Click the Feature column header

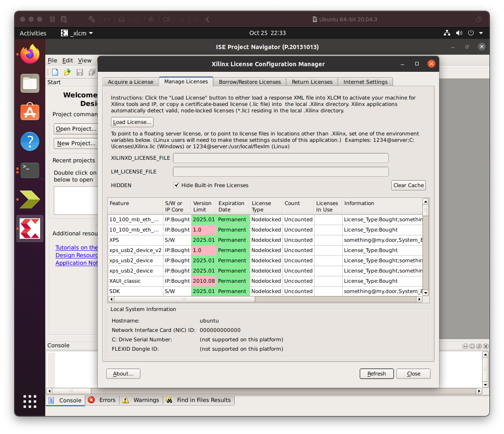click(135, 206)
